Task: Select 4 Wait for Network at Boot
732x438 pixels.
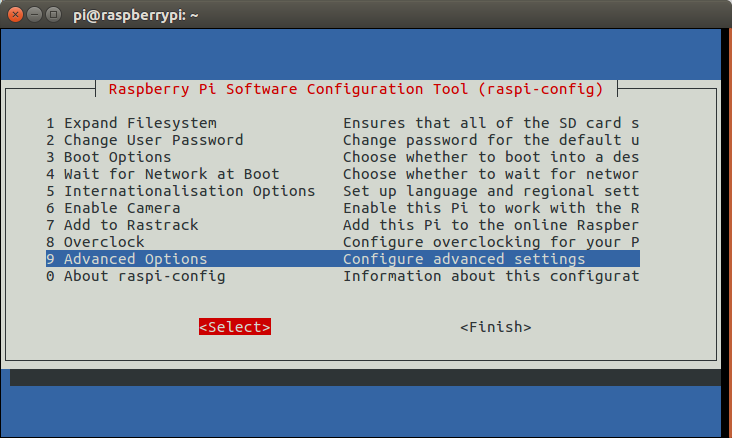Action: click(162, 174)
